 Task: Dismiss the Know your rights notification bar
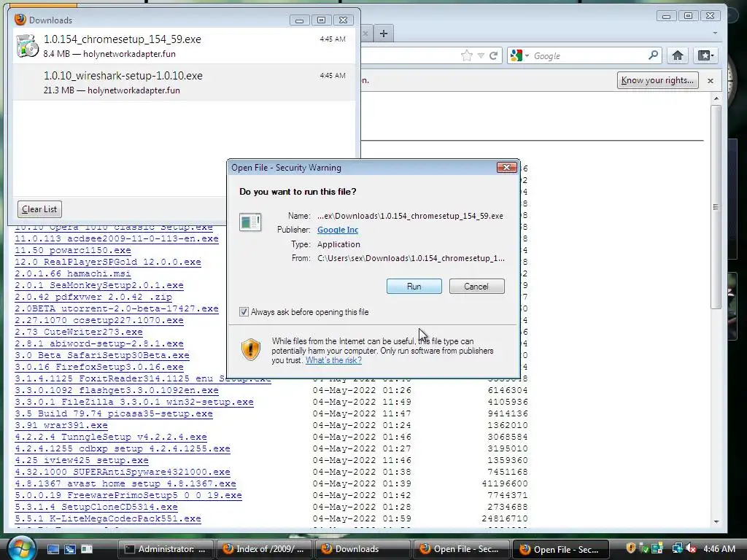711,80
